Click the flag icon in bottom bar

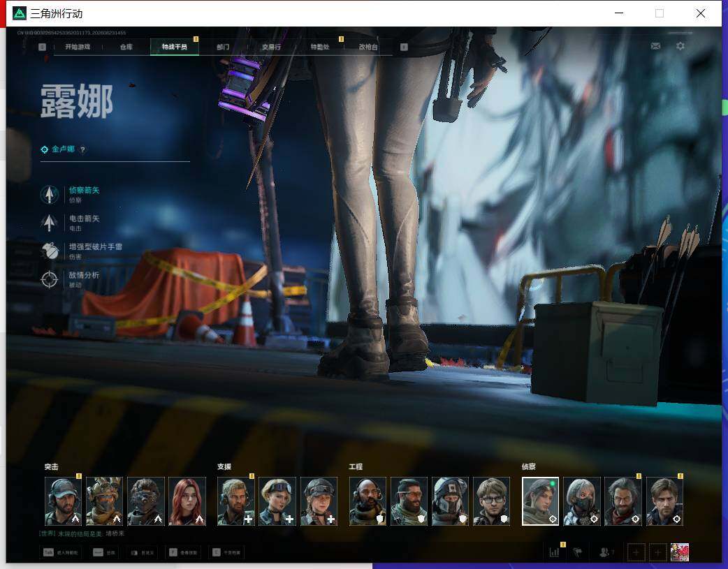point(578,552)
